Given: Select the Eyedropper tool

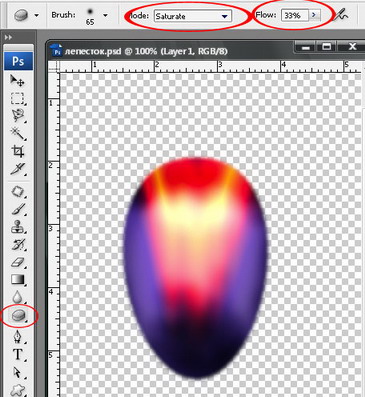Looking at the screenshot, I should [x=17, y=169].
